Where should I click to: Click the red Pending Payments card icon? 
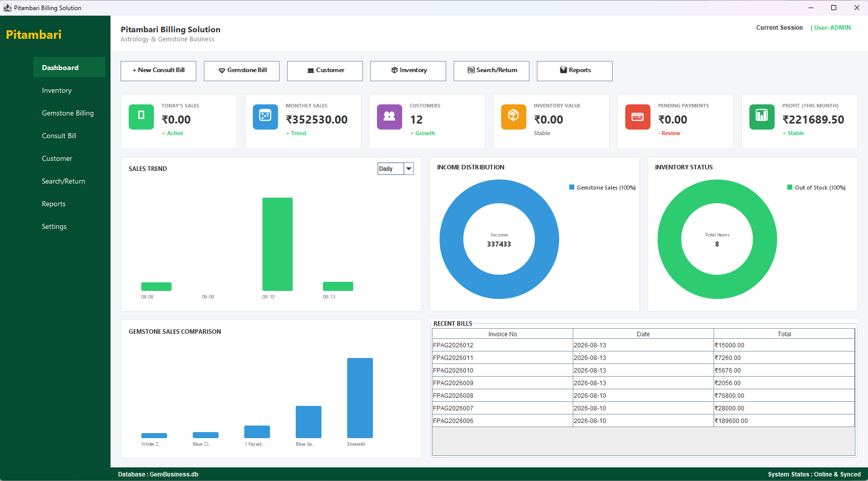[638, 117]
